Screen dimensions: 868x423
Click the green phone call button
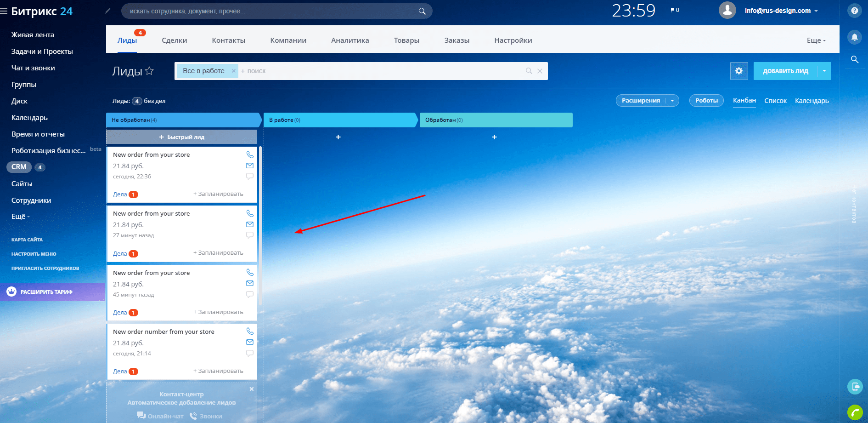[855, 412]
